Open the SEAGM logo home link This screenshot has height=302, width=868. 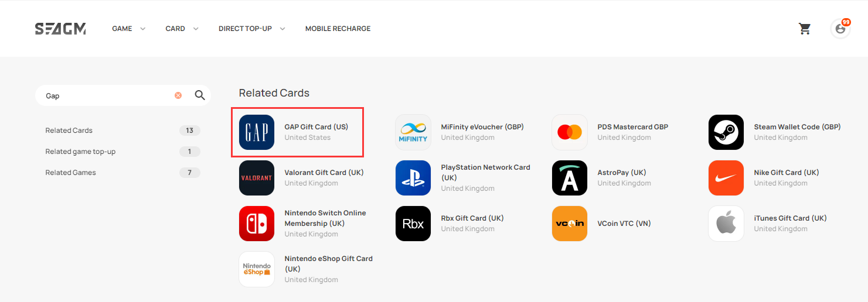coord(60,29)
